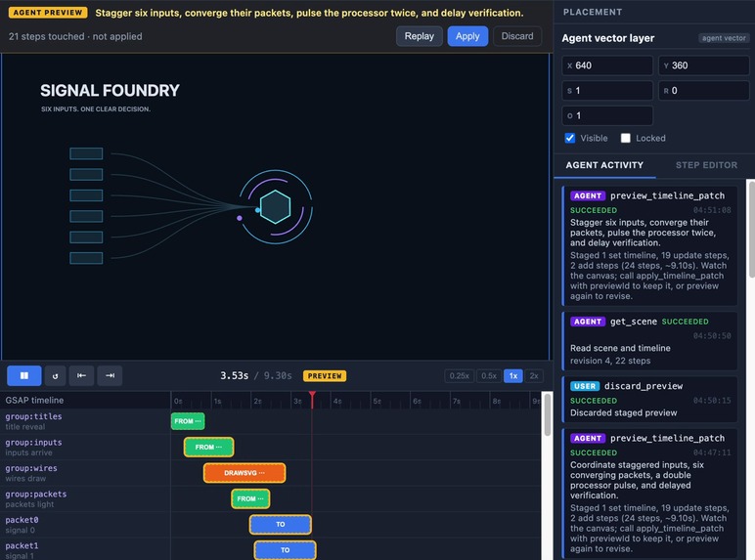Click the PLACEMENT panel header
Screen dimensions: 755x560
tap(593, 12)
